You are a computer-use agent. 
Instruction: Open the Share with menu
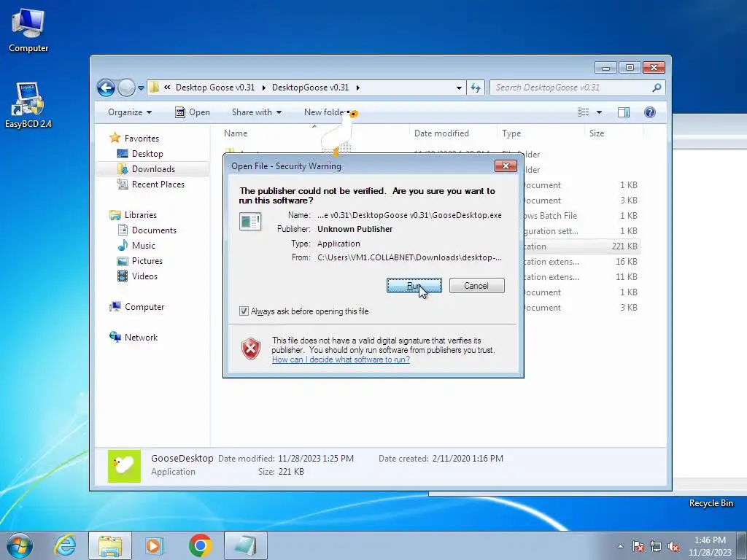[x=256, y=112]
